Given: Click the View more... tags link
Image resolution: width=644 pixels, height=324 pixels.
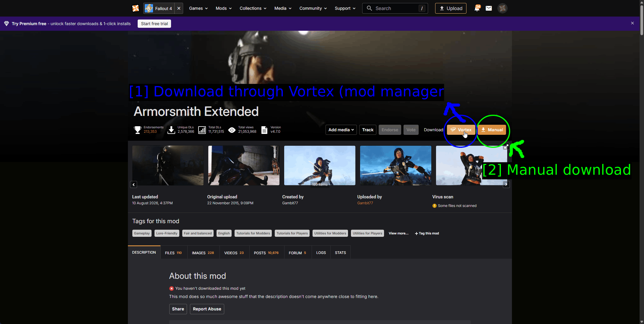Looking at the screenshot, I should pyautogui.click(x=399, y=233).
